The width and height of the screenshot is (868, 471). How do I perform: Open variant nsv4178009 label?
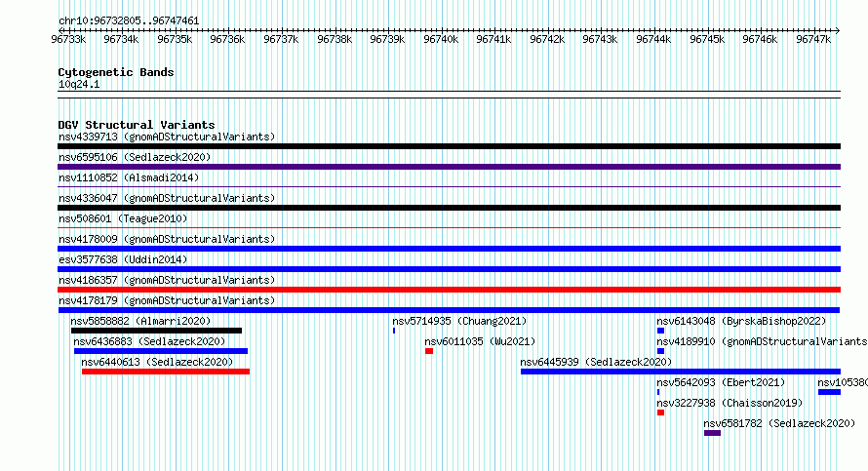(167, 239)
